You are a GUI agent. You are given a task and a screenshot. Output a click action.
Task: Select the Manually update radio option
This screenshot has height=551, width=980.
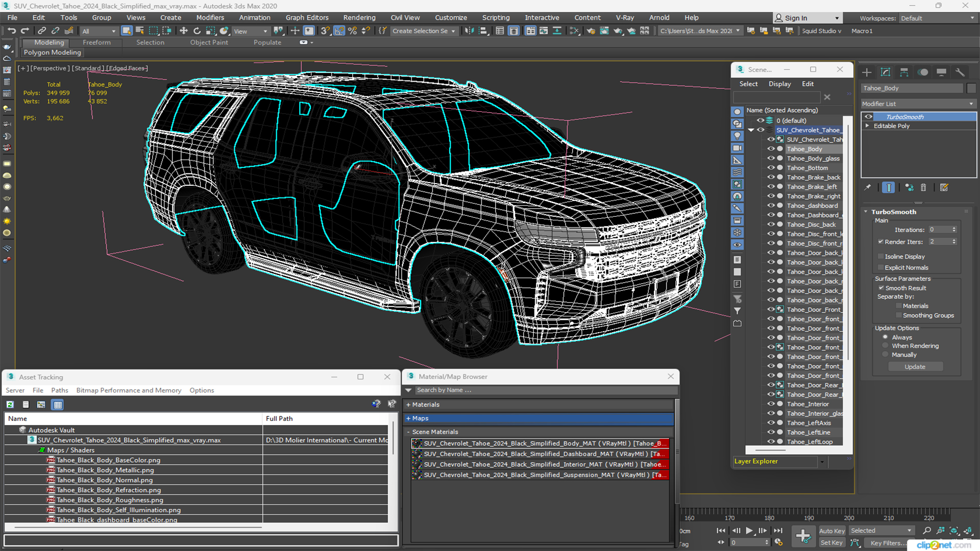886,355
